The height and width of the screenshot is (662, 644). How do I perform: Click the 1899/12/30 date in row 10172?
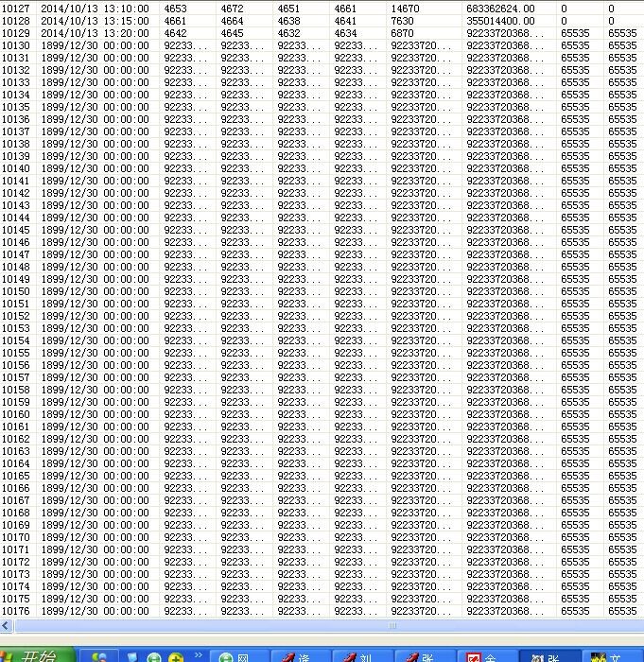95,562
